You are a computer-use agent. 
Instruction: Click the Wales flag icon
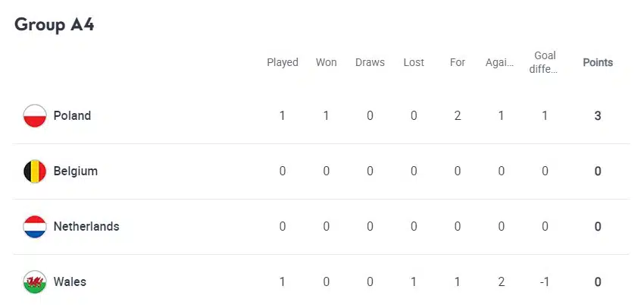pos(35,282)
